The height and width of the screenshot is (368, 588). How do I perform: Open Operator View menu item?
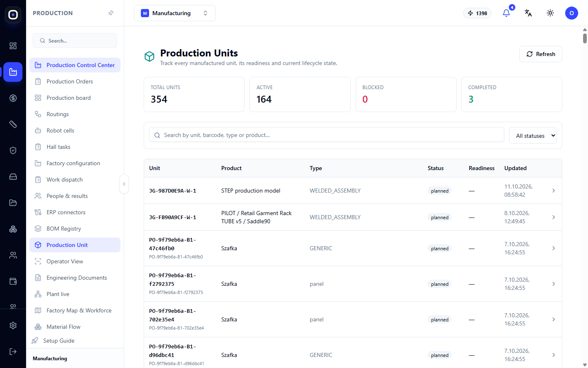click(75, 261)
